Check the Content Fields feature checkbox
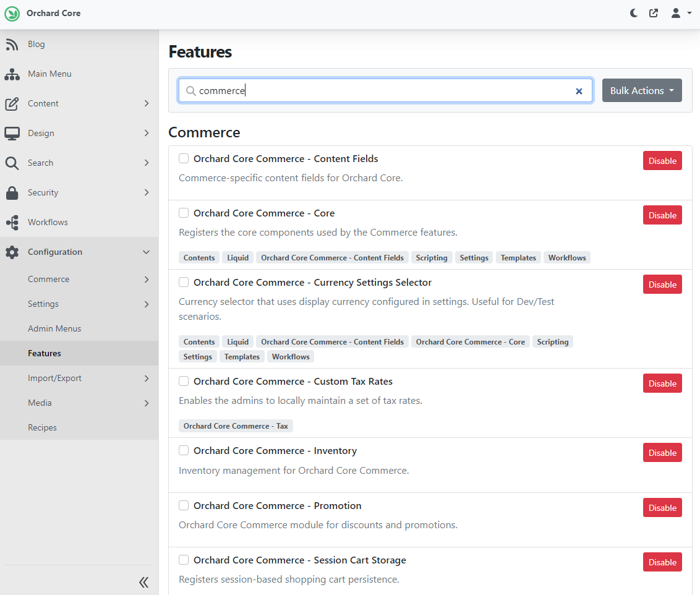 coord(184,158)
